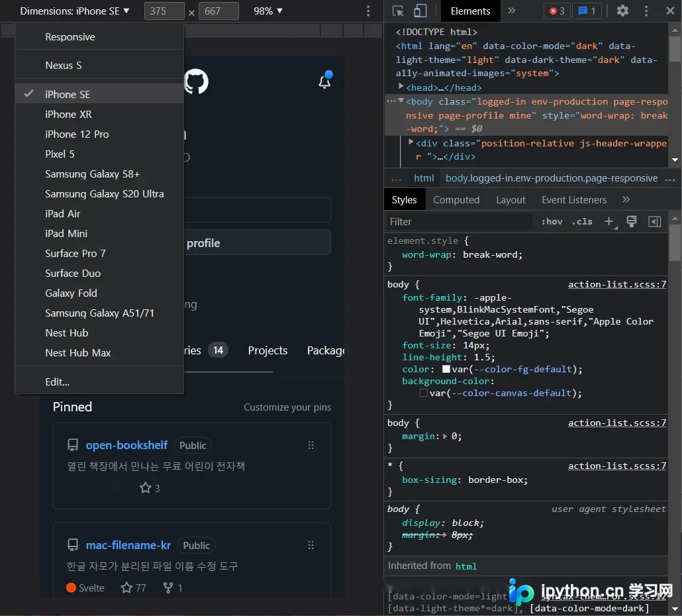Click the fork count on mac-filename-kr
Viewport: 682px width, 616px height.
tap(173, 588)
